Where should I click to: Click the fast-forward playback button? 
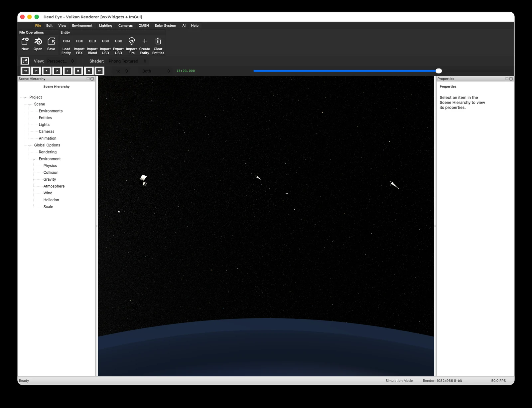click(x=99, y=71)
